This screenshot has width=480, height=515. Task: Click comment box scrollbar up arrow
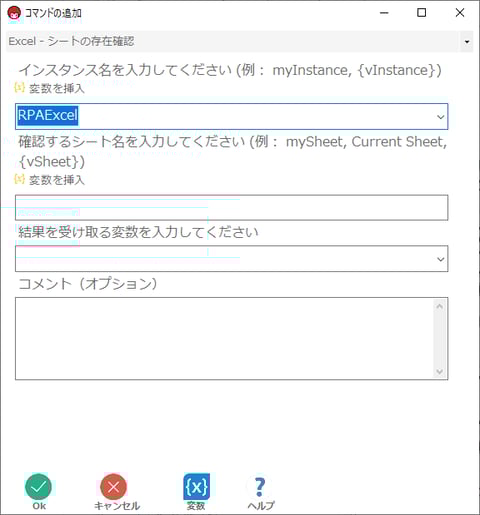[x=440, y=306]
